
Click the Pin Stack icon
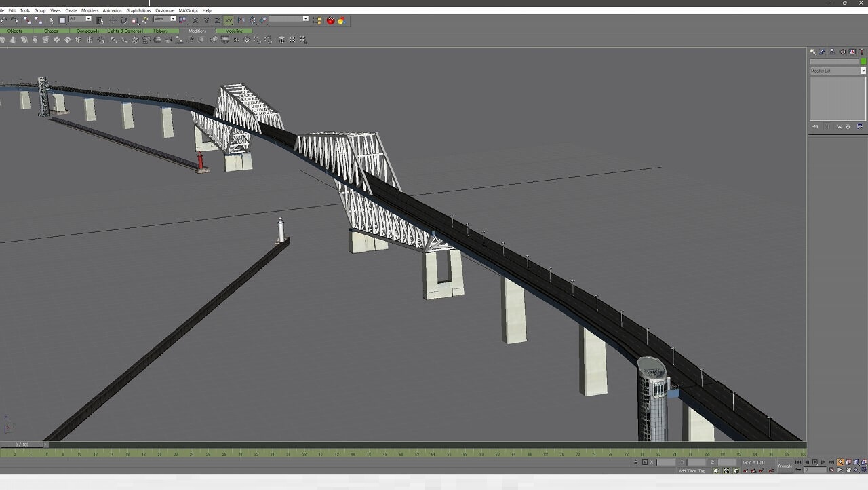click(x=815, y=127)
